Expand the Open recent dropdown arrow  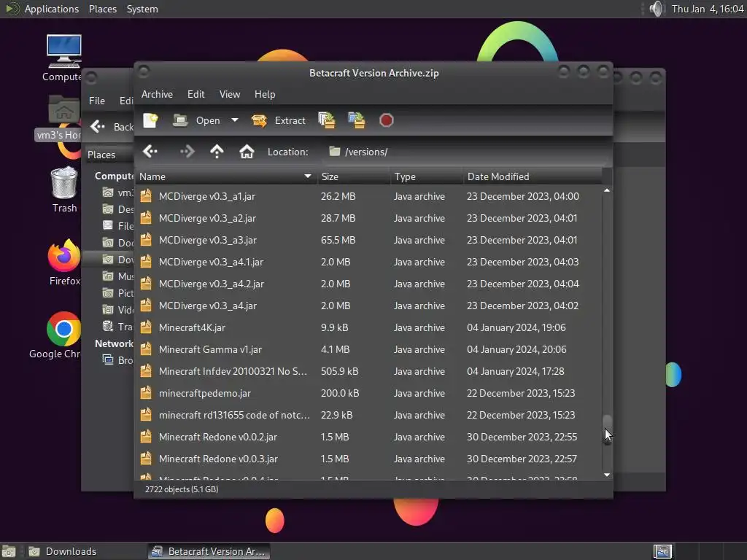tap(234, 120)
